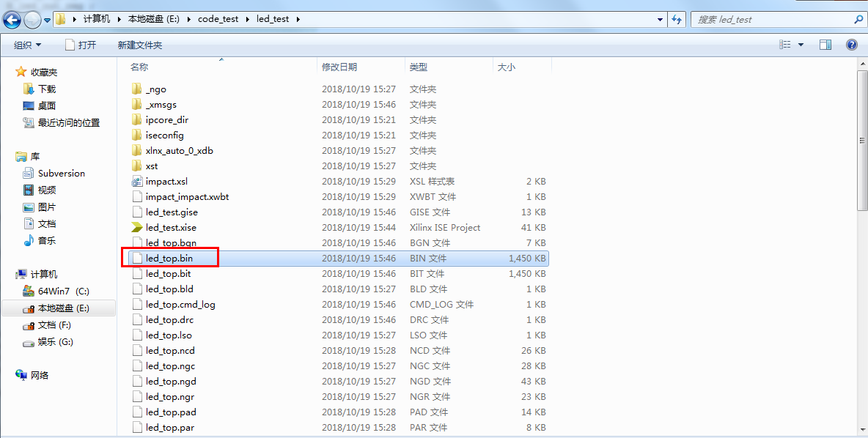Image resolution: width=868 pixels, height=438 pixels.
Task: Select the led_top.cmd_log file icon
Action: (137, 304)
